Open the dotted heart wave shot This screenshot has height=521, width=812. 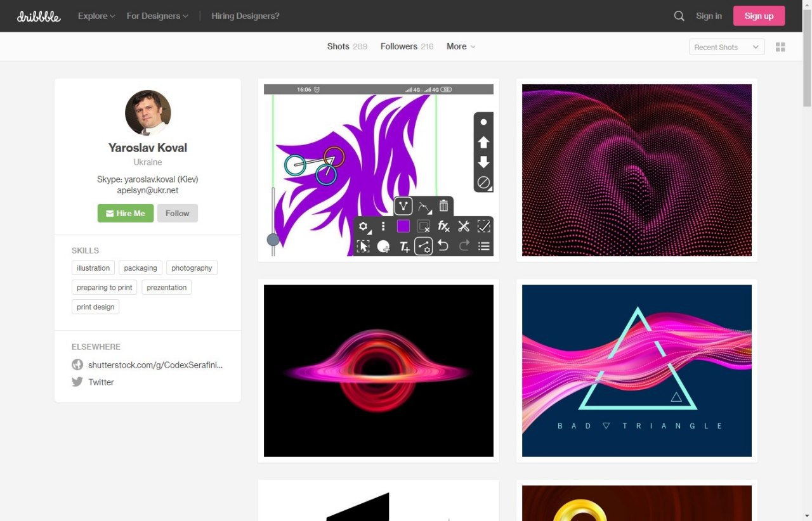[x=637, y=170]
